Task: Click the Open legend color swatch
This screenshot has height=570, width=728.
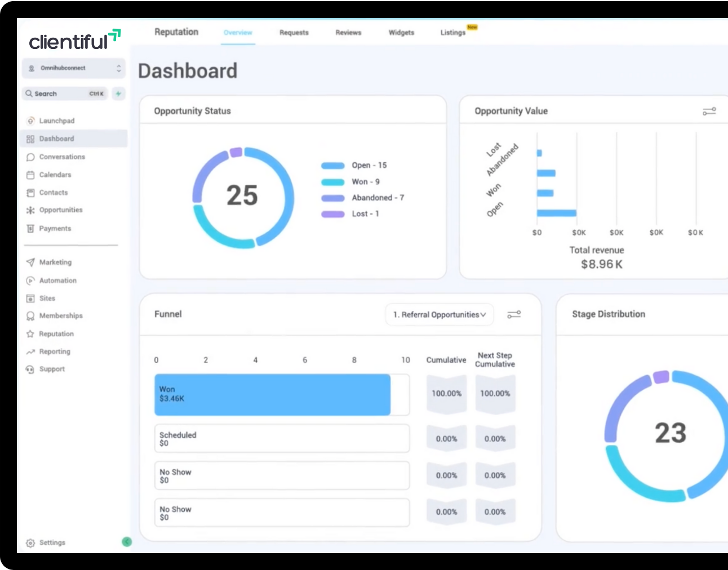Action: [332, 166]
